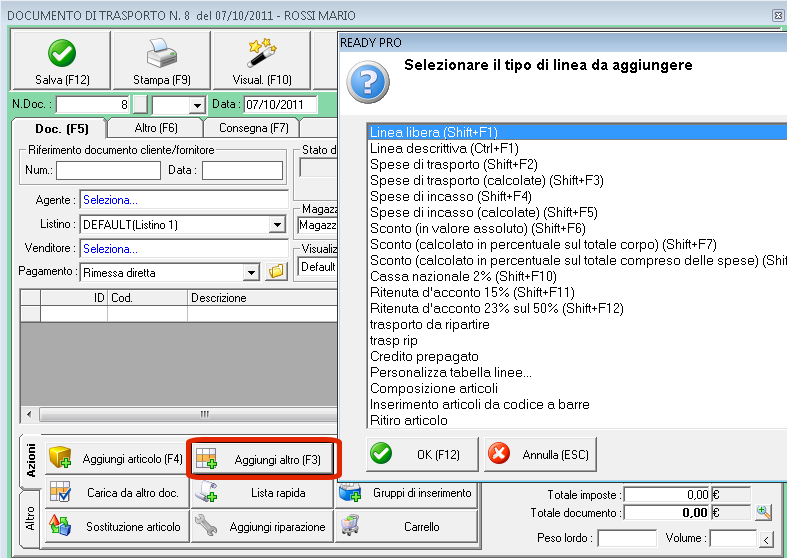Click the Riferimento Data input field
The height and width of the screenshot is (558, 787).
click(x=242, y=170)
